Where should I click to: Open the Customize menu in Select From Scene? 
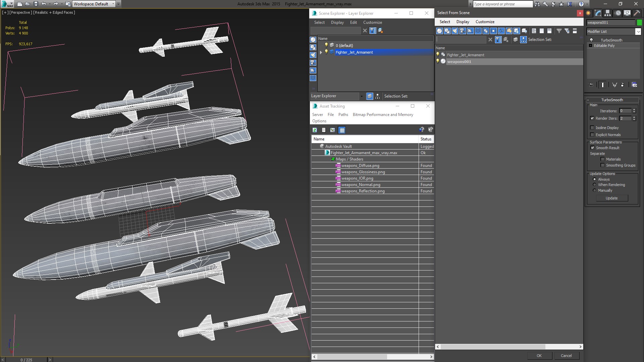tap(485, 22)
